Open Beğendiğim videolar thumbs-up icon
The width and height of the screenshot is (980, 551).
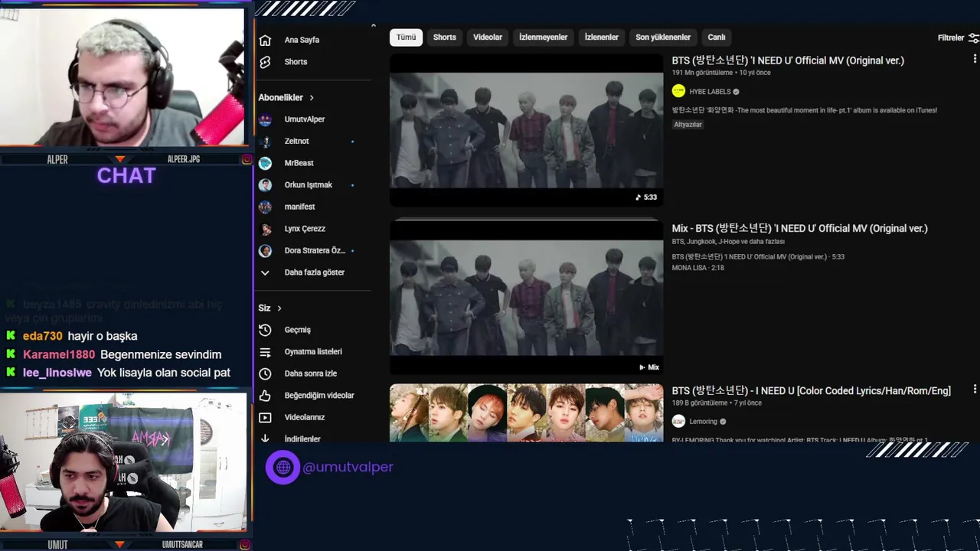click(265, 396)
